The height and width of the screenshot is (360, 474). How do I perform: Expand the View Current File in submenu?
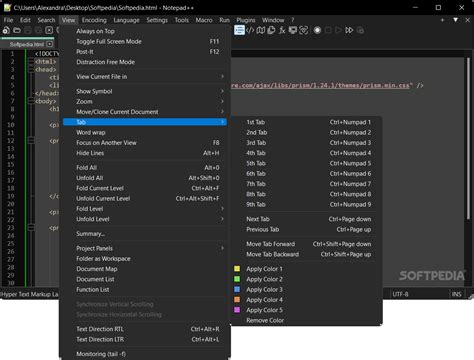(x=145, y=77)
